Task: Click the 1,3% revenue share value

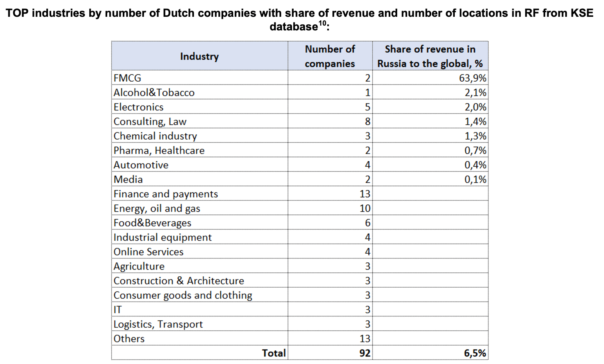Action: click(475, 136)
